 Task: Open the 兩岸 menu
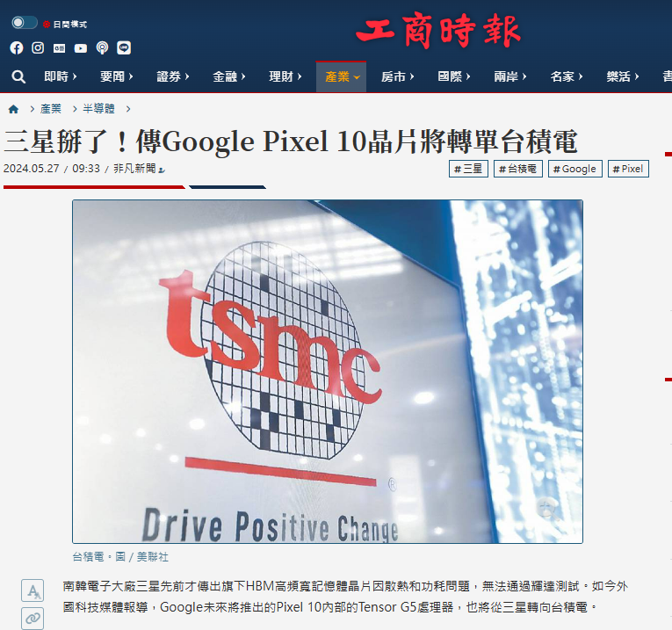pyautogui.click(x=510, y=76)
